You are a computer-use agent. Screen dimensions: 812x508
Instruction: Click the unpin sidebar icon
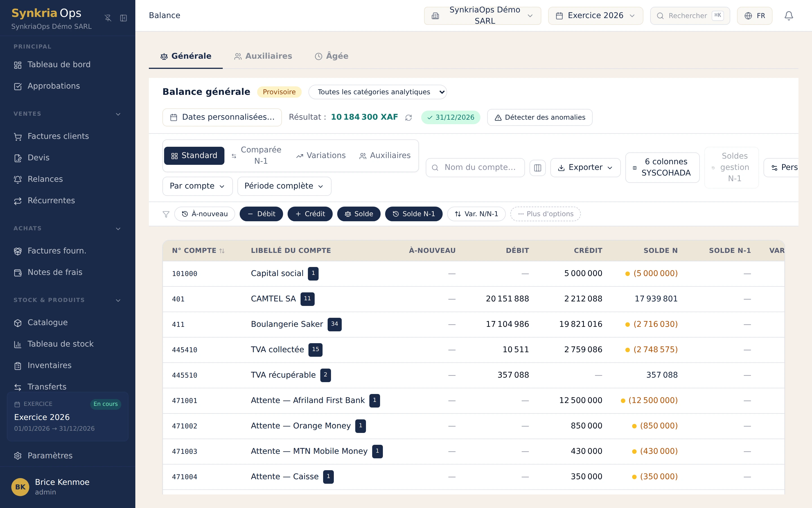(108, 18)
